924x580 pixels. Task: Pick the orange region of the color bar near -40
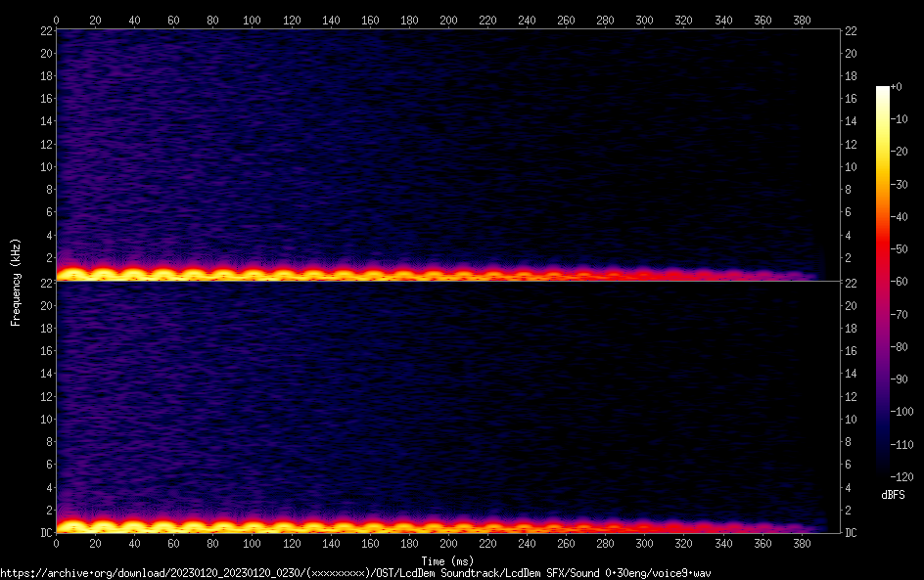tap(883, 217)
